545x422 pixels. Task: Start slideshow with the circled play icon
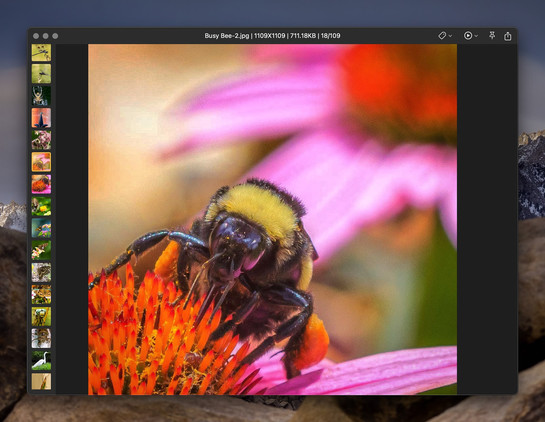(x=468, y=36)
